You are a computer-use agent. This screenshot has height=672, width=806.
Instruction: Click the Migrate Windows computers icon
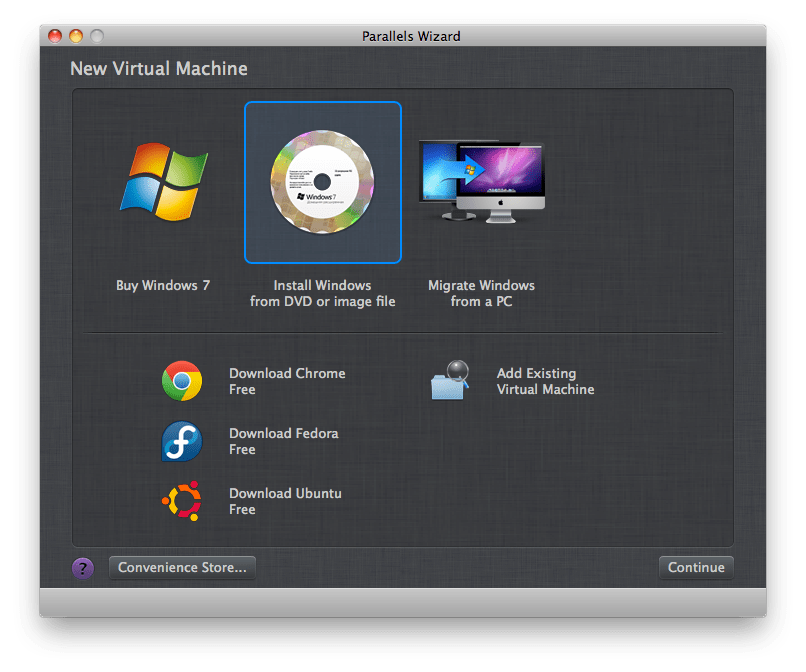[x=482, y=180]
